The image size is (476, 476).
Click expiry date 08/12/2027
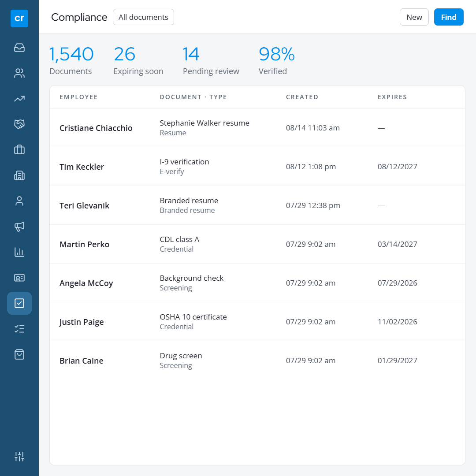(397, 167)
